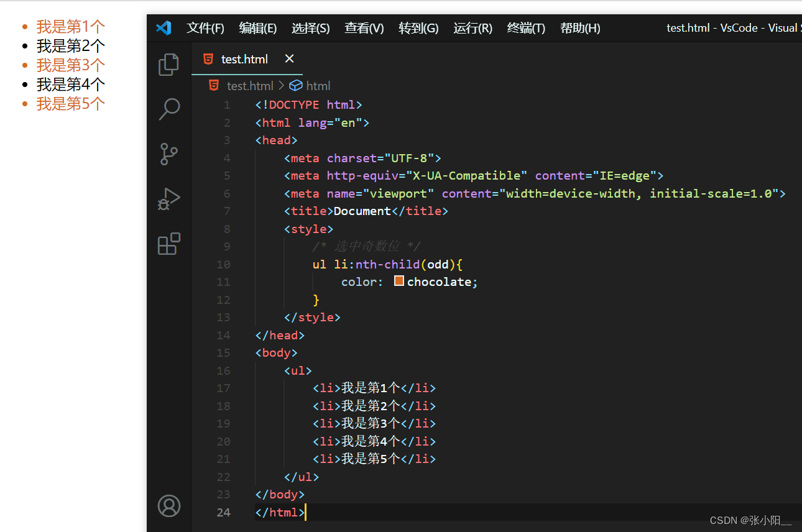The height and width of the screenshot is (532, 802).
Task: Click test.html in the breadcrumb path
Action: [x=250, y=86]
